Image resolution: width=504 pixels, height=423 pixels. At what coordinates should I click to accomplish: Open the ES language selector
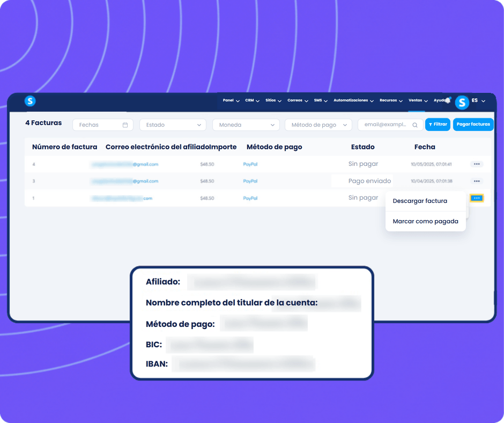pos(478,100)
